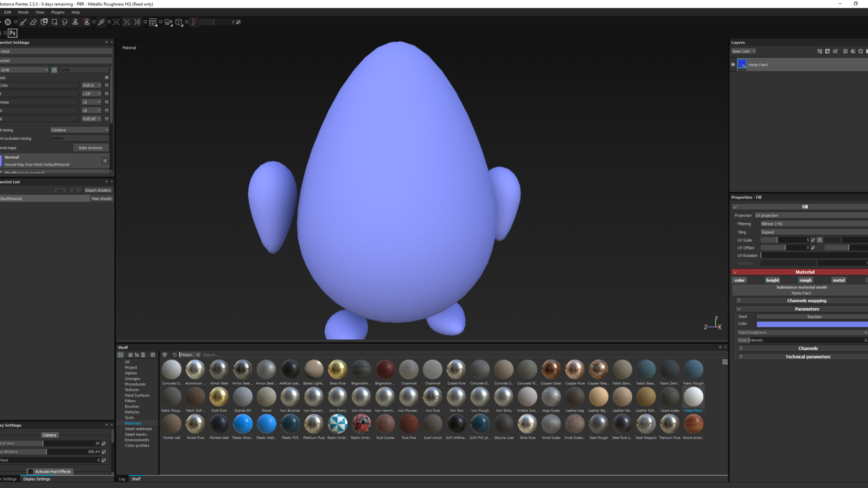868x488 pixels.
Task: Add an effect in Layers panel
Action: click(820, 51)
